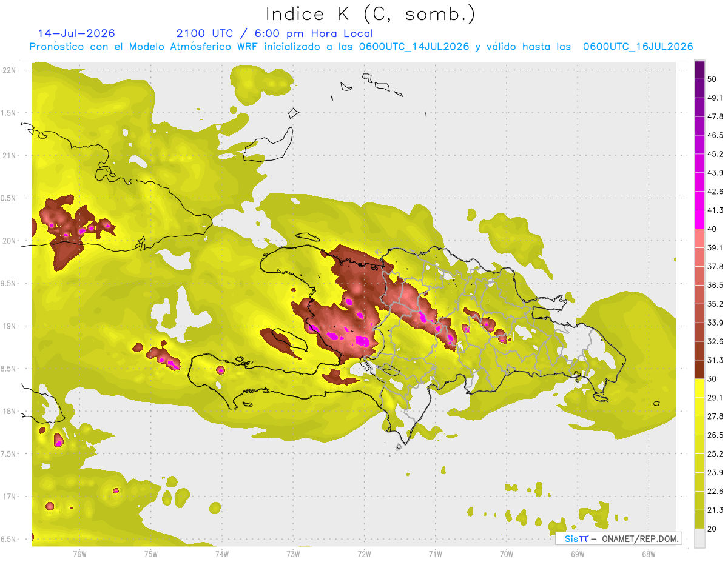Viewport: 728px width, 562px height.
Task: Click the colorbar value "33.9"
Action: 715,323
